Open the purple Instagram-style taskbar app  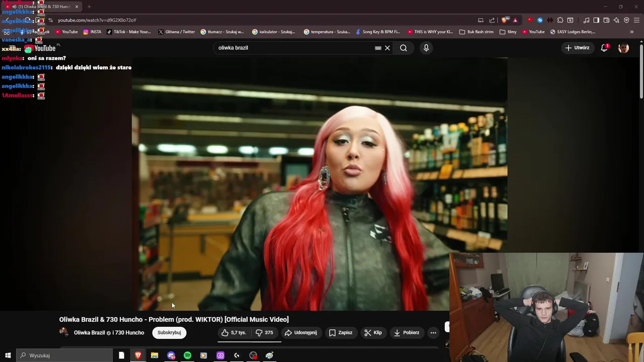click(x=220, y=355)
